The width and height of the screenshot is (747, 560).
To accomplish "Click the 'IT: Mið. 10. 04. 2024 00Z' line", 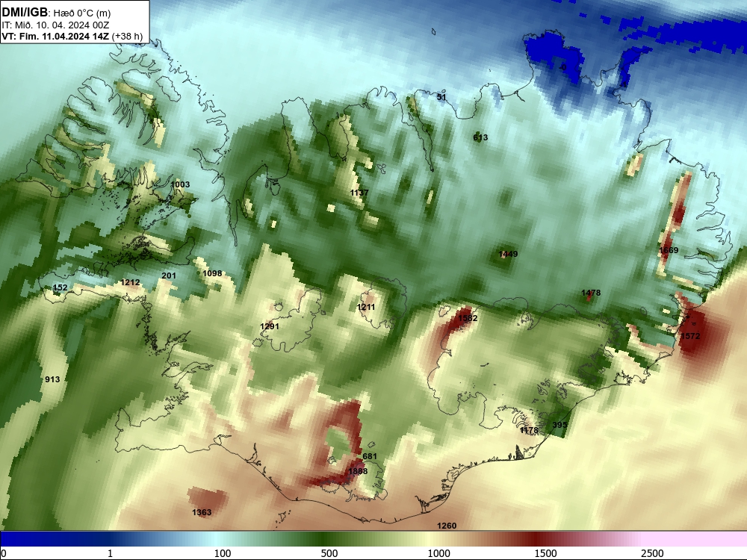I will coord(56,25).
